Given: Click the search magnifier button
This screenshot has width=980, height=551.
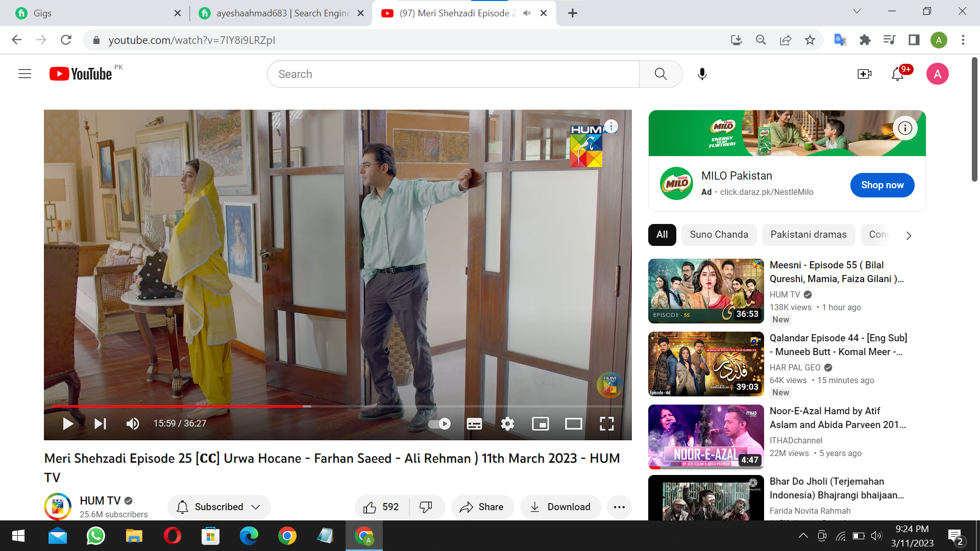Looking at the screenshot, I should pyautogui.click(x=660, y=74).
